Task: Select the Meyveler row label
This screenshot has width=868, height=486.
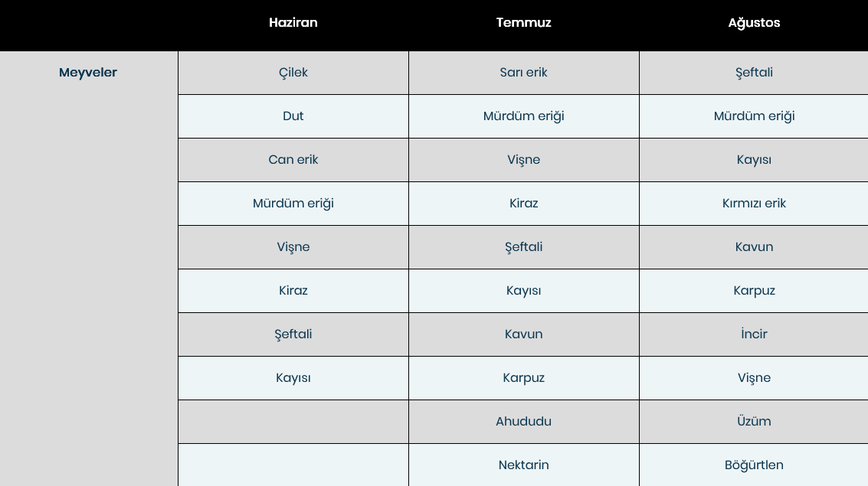Action: pos(88,73)
